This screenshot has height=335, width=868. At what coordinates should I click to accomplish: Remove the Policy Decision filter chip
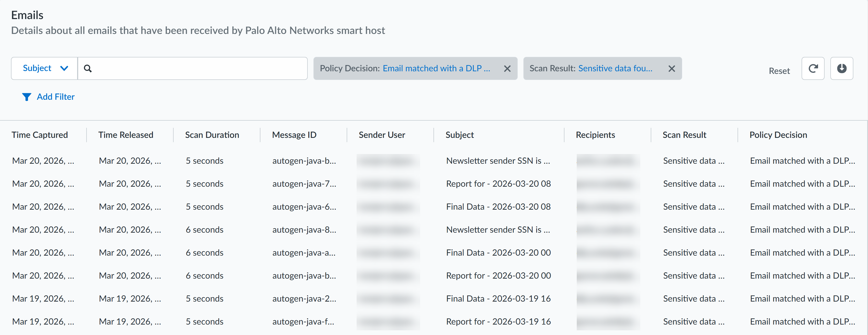click(x=507, y=69)
